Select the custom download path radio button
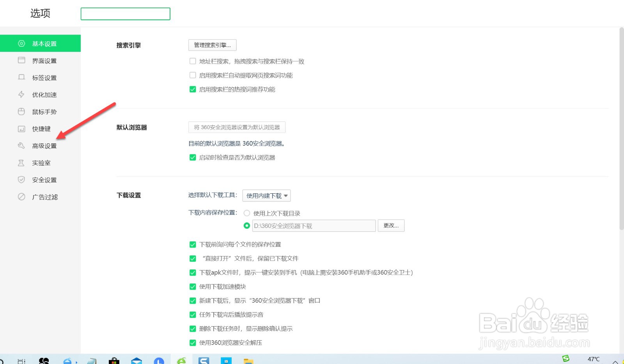Viewport: 624px width, 364px height. click(247, 226)
